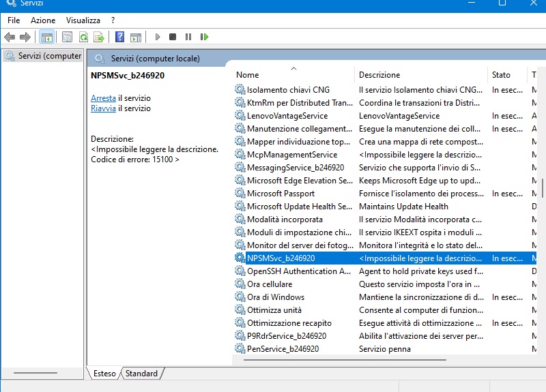Start the service with play icon
Image resolution: width=546 pixels, height=392 pixels.
point(158,37)
